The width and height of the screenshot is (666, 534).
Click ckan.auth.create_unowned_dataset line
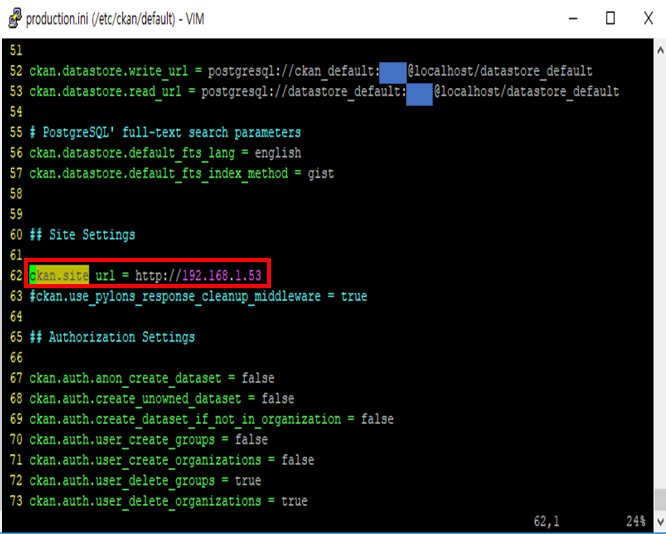point(161,398)
